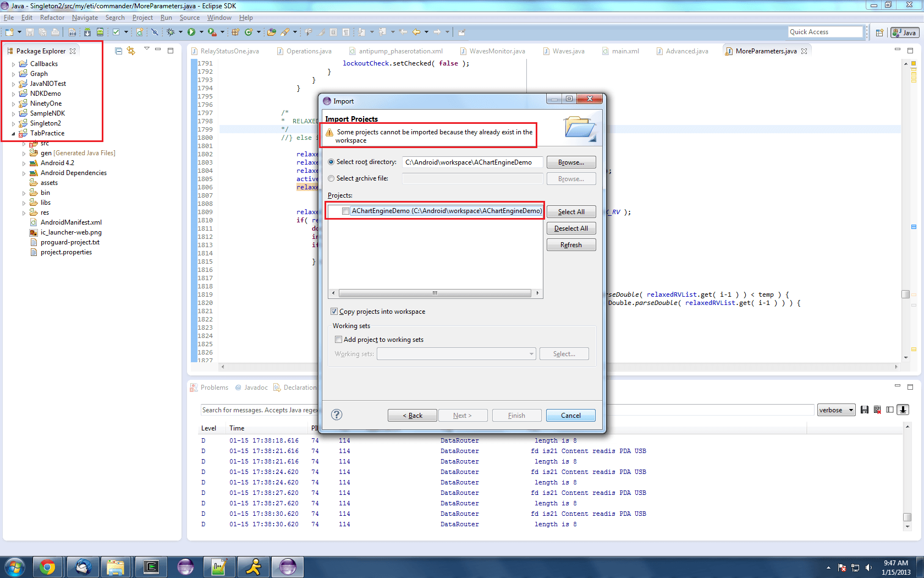Click the New file toolbar icon
This screenshot has height=578, width=924.
(x=9, y=32)
